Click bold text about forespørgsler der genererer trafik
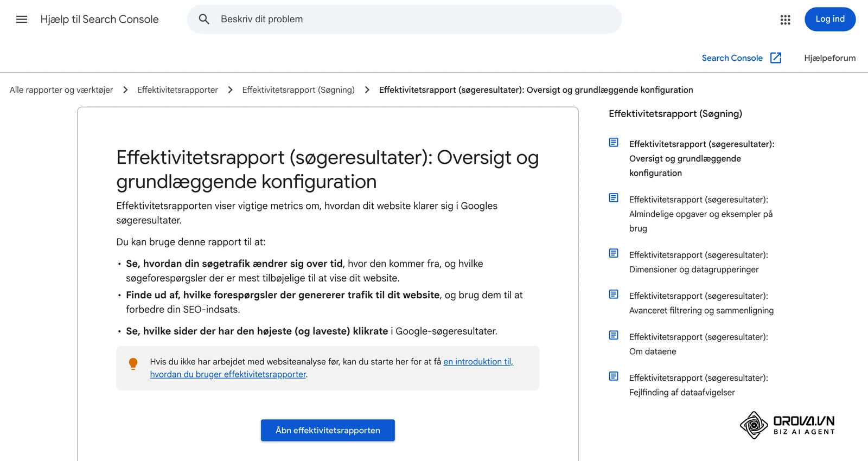868x461 pixels. (x=283, y=295)
